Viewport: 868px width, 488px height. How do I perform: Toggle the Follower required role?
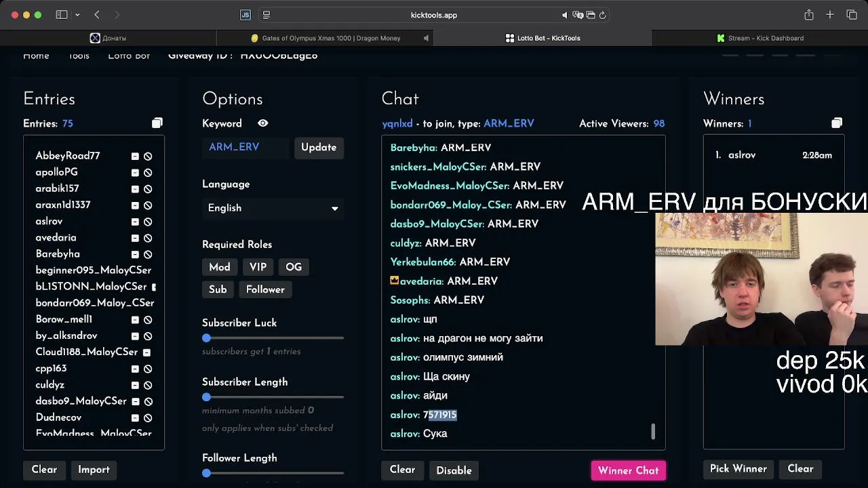pos(265,289)
